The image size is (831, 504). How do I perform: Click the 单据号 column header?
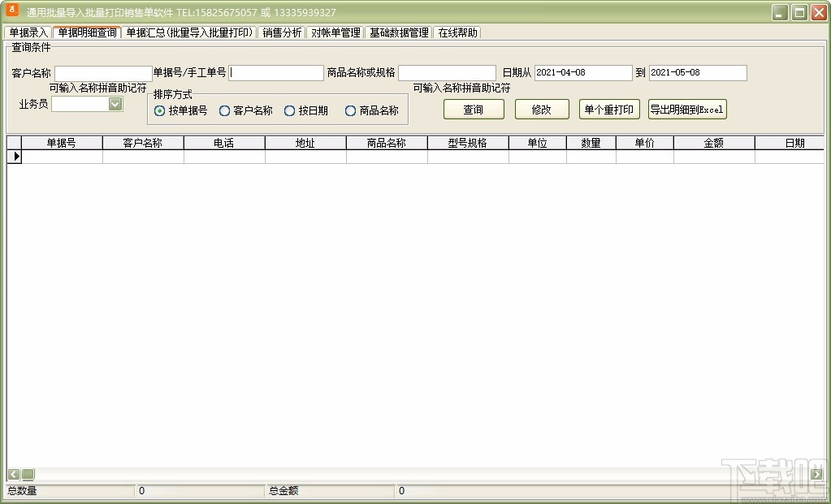point(63,142)
